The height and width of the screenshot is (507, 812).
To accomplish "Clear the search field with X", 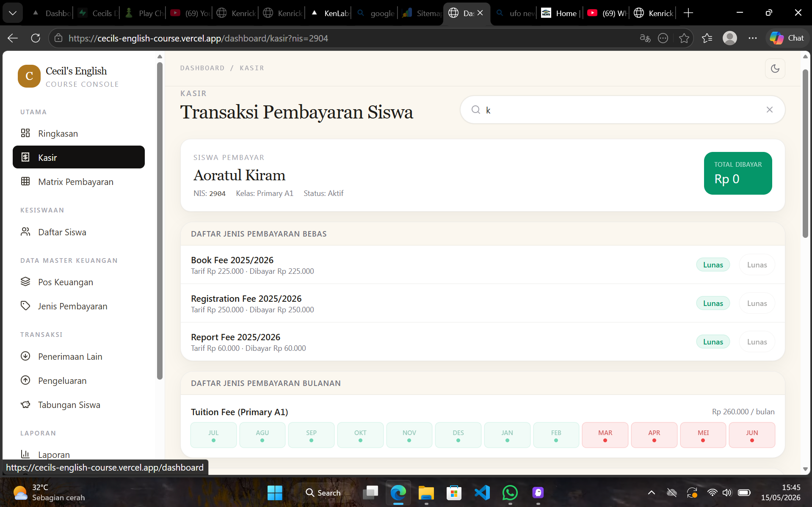I will tap(769, 110).
